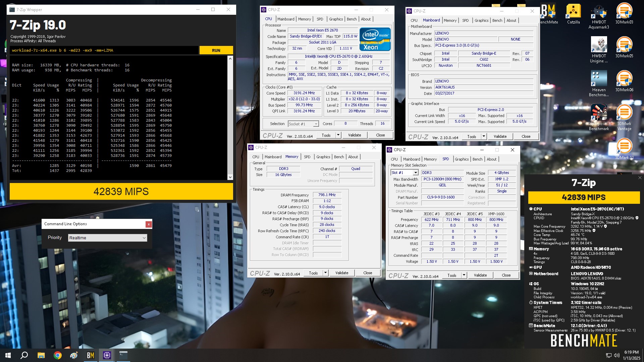Open the volume control in system tray

tap(616, 355)
